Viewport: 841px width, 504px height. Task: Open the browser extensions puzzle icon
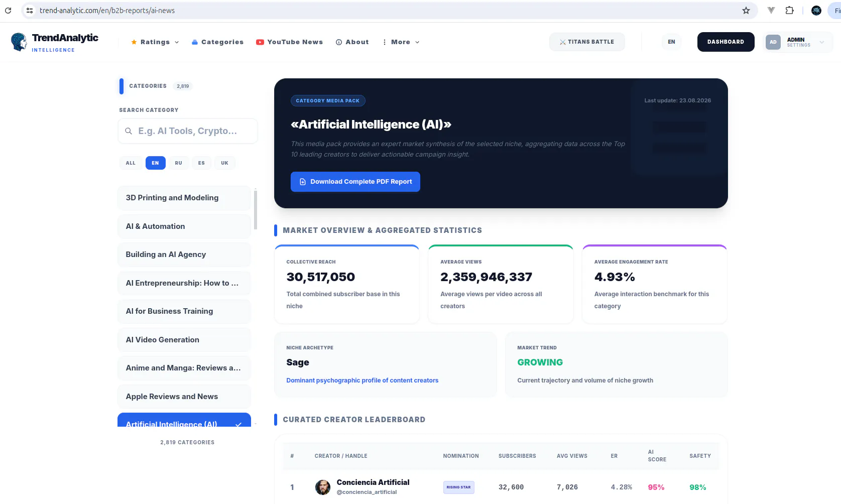pyautogui.click(x=789, y=10)
